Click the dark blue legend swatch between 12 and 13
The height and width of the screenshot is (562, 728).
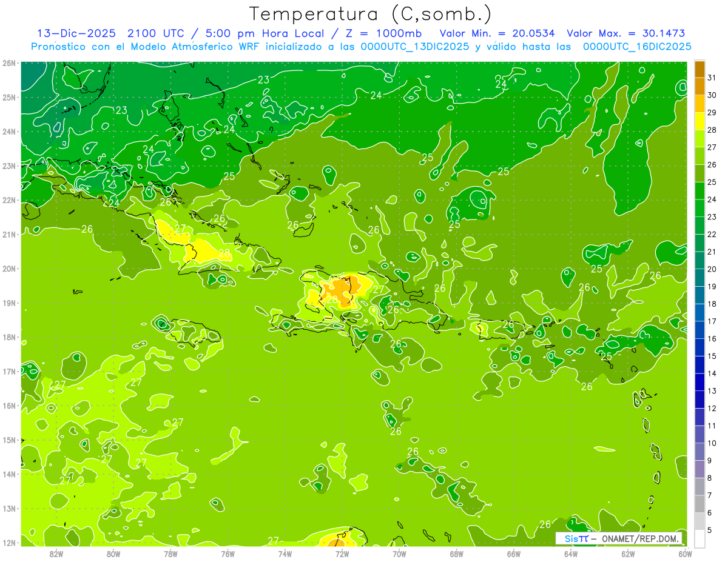click(x=699, y=400)
